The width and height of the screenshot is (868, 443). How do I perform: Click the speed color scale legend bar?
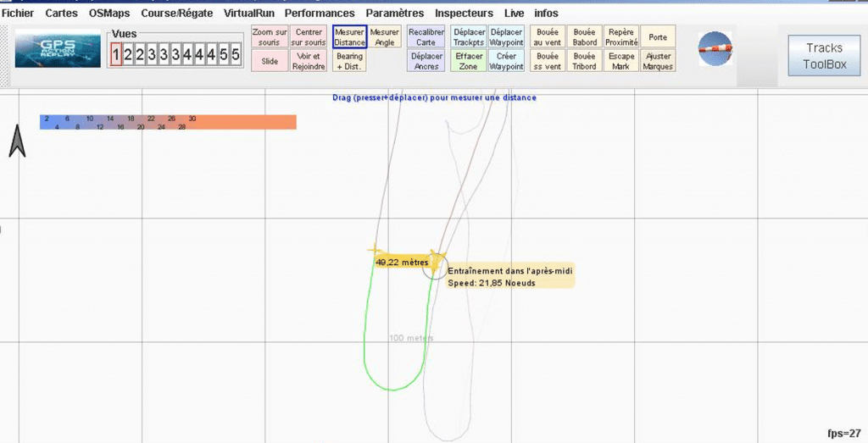(167, 122)
